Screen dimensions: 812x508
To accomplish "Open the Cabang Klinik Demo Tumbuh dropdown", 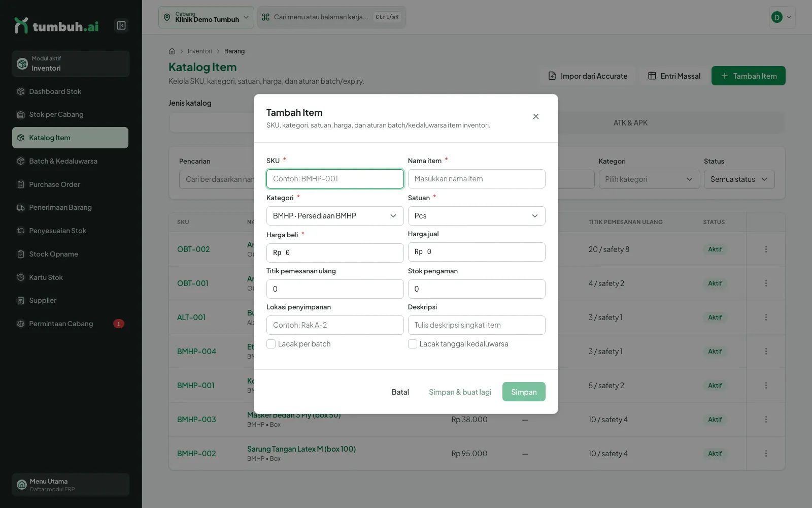I will (206, 17).
